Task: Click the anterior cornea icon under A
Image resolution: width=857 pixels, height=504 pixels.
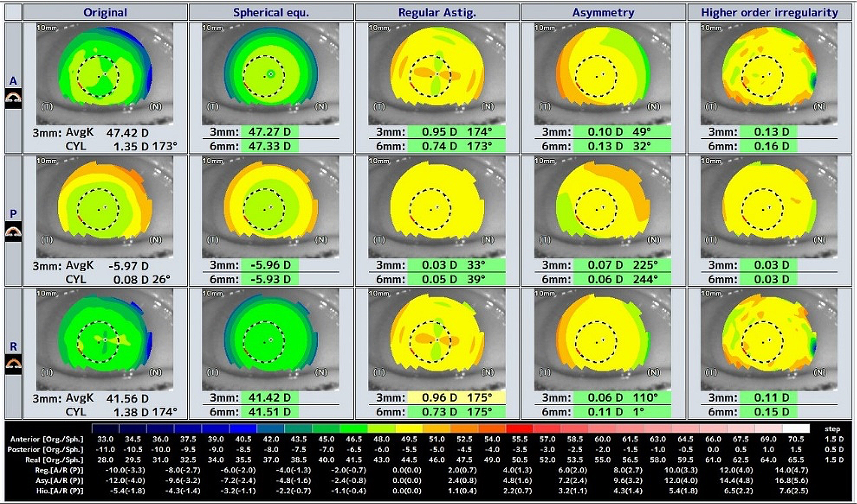Action: pyautogui.click(x=13, y=99)
